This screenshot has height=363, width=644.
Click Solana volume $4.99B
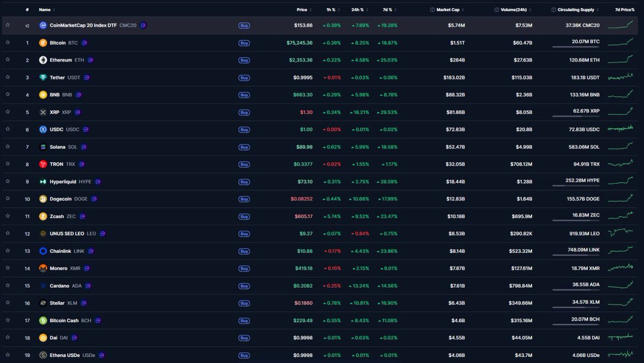[523, 147]
